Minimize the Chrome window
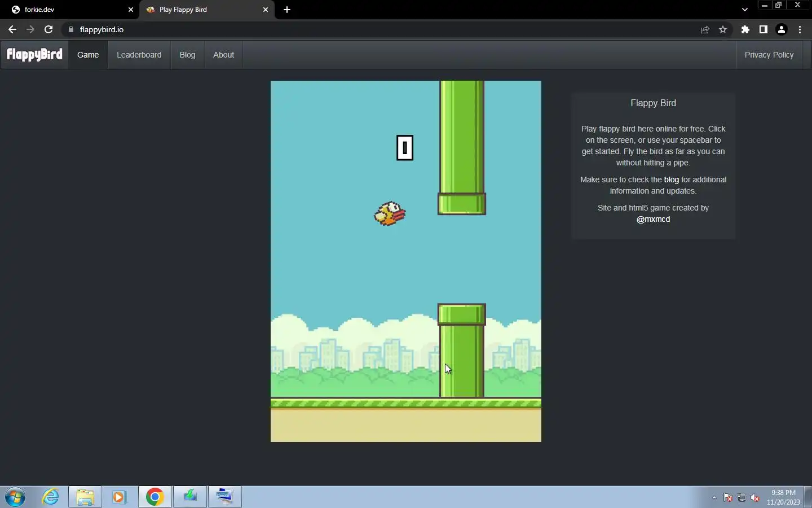 coord(765,5)
